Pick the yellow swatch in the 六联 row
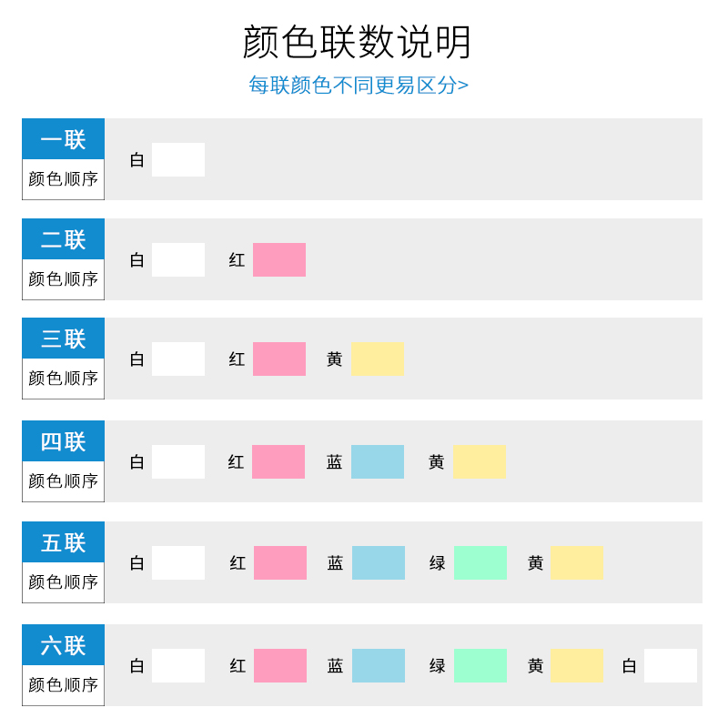 point(577,665)
